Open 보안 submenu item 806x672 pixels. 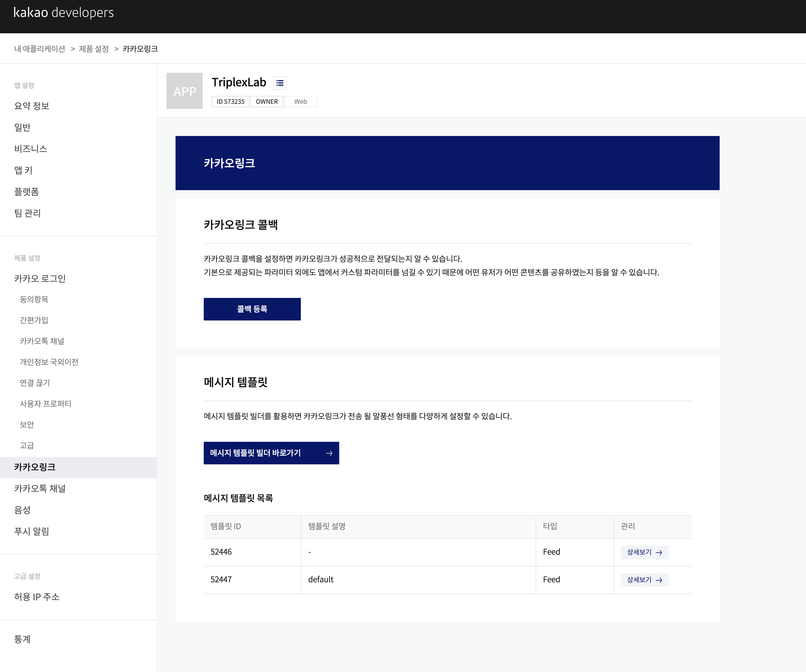click(27, 425)
